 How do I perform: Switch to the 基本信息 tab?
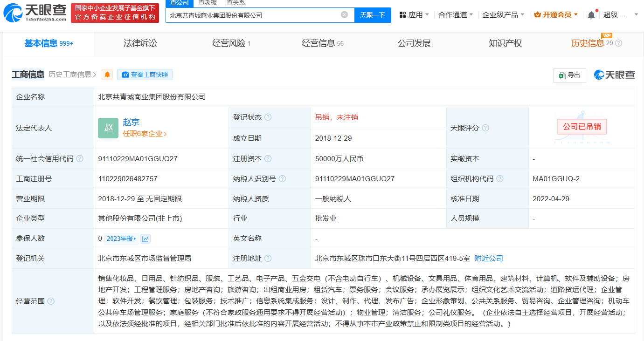(x=48, y=43)
